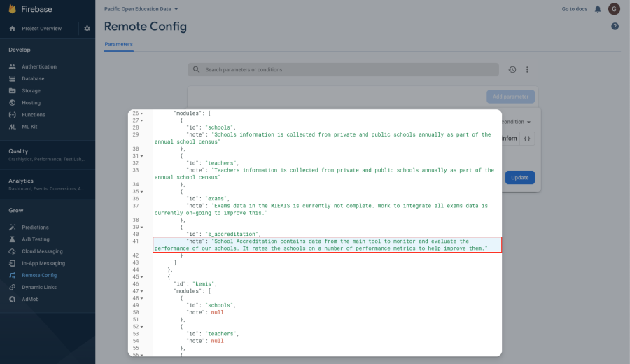The width and height of the screenshot is (630, 364).
Task: Go to Cloud Messaging section
Action: point(43,252)
